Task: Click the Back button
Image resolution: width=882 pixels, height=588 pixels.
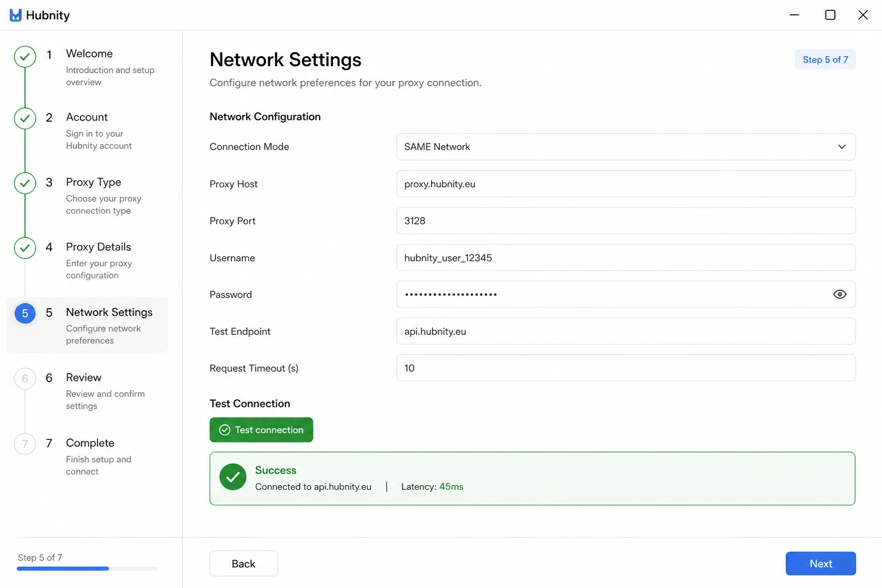Action: (243, 564)
